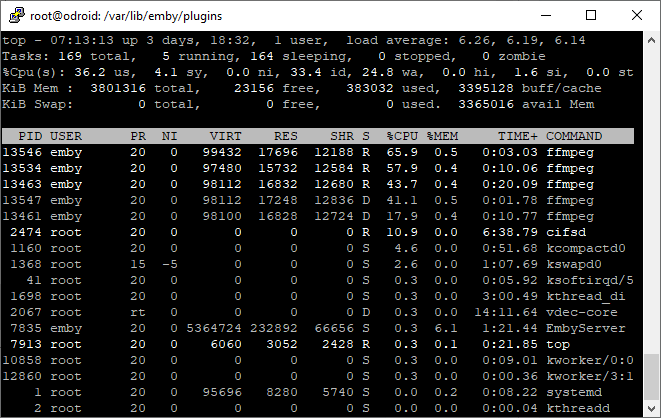The width and height of the screenshot is (661, 418).
Task: Click the 3365016 avail Mem value
Action: (486, 104)
